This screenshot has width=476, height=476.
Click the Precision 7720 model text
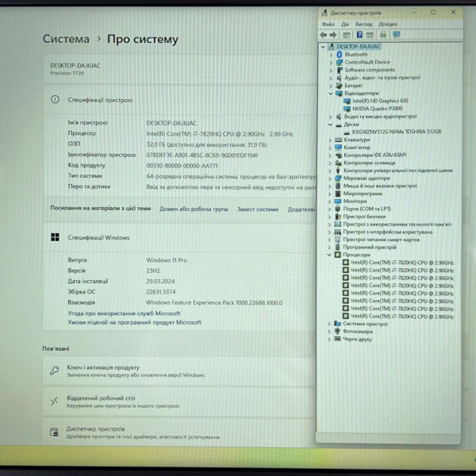click(67, 73)
